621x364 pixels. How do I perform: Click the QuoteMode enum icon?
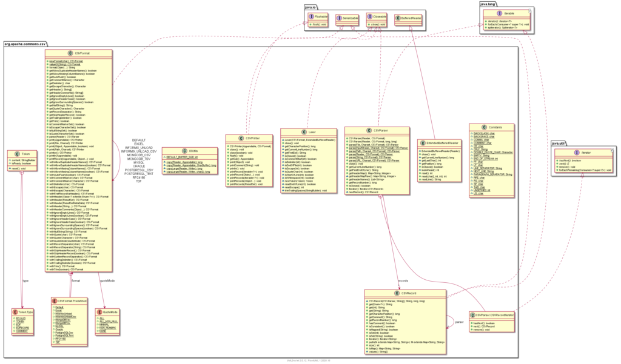(x=99, y=312)
